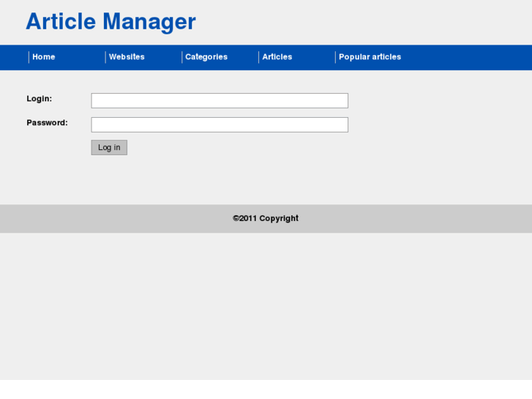Open the Home menu item
Viewport: 532px width, 399px height.
coord(44,57)
